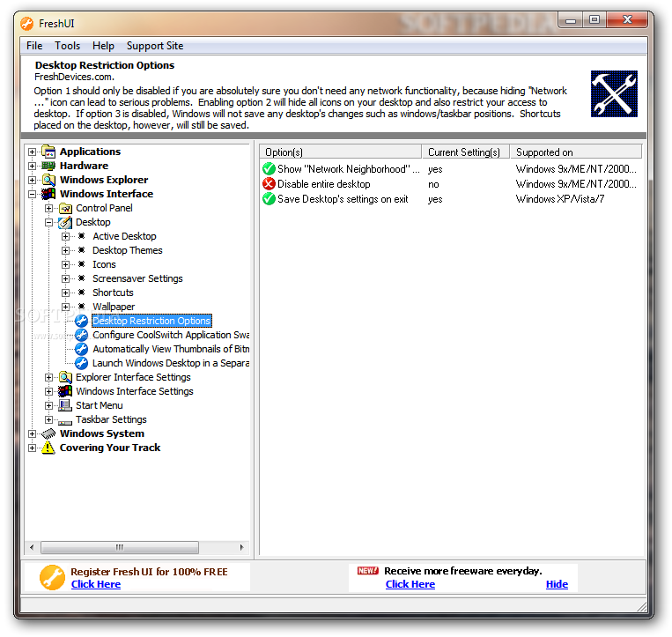Screen dimensions: 672x637
Task: Open the Support Site menu
Action: coord(155,46)
